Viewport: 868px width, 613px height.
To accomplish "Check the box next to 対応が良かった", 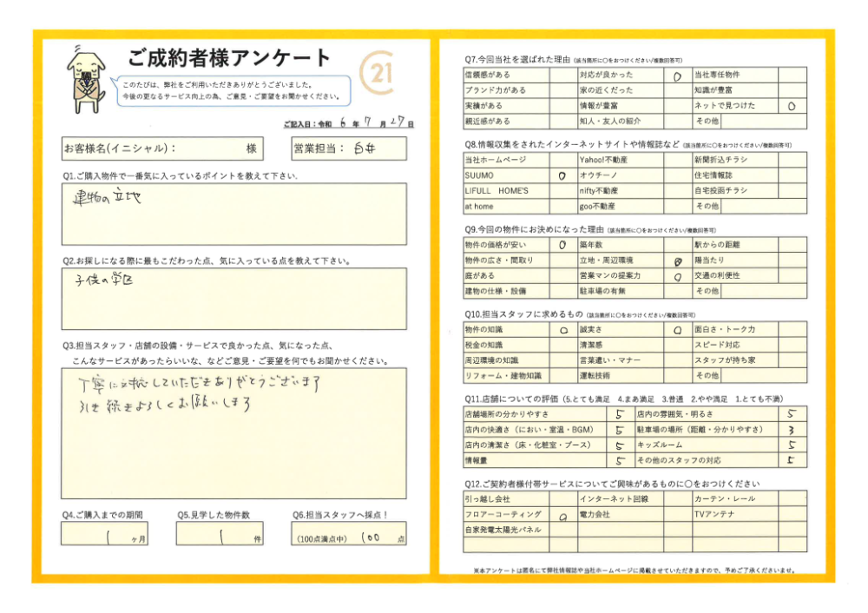I will coord(677,76).
